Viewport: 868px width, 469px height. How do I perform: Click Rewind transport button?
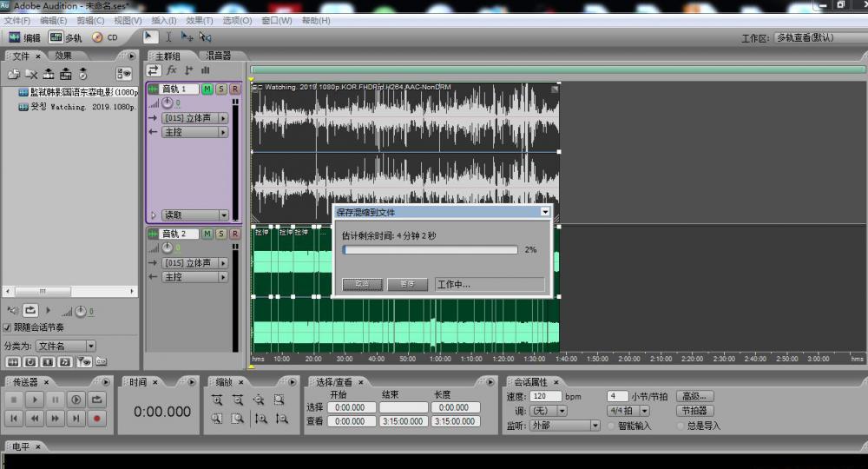pyautogui.click(x=35, y=419)
